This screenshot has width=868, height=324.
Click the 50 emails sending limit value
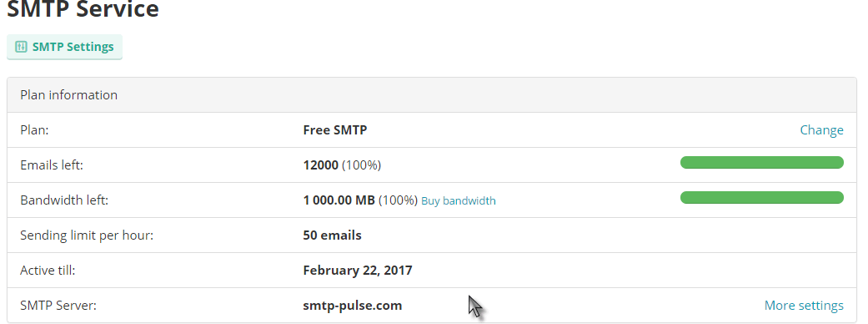click(x=332, y=235)
